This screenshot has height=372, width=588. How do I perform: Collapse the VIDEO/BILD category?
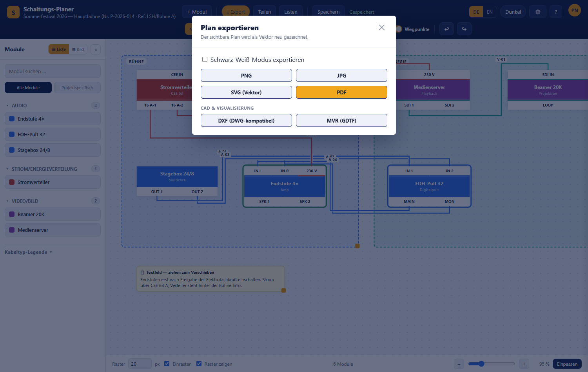tap(53, 201)
